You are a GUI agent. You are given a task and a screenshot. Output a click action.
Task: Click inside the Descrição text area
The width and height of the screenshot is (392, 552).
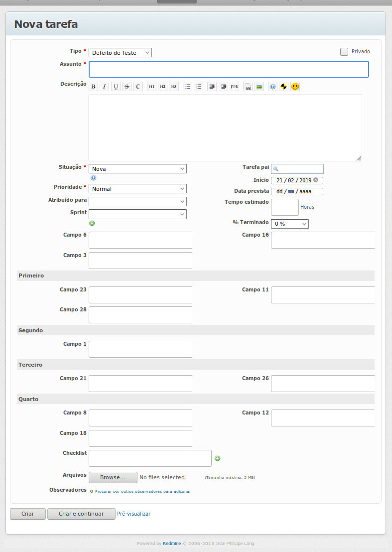225,128
